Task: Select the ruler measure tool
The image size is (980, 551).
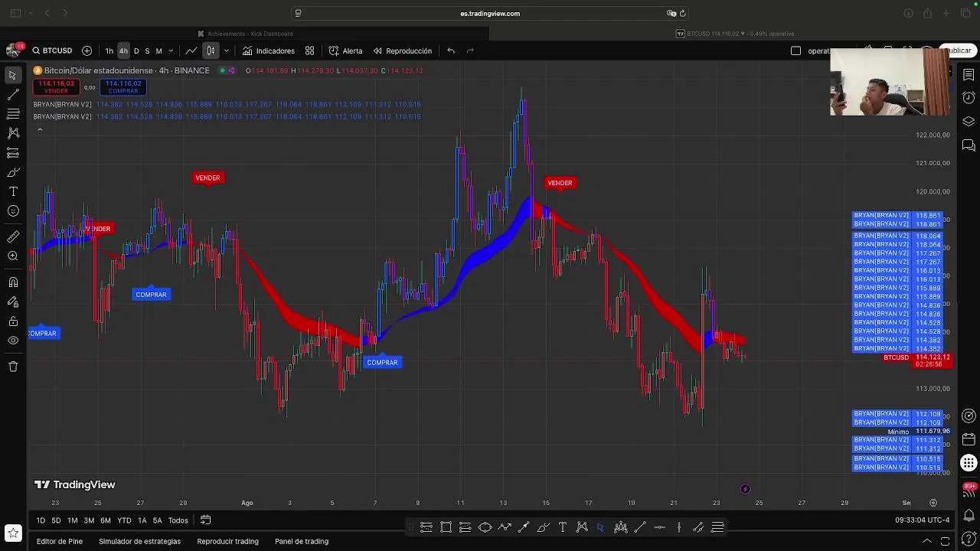Action: [13, 236]
